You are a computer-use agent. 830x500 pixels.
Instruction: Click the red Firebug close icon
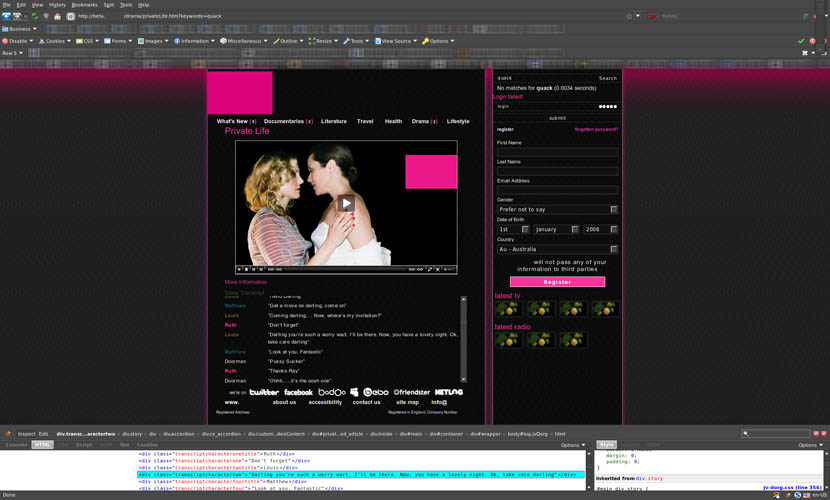pyautogui.click(x=824, y=433)
